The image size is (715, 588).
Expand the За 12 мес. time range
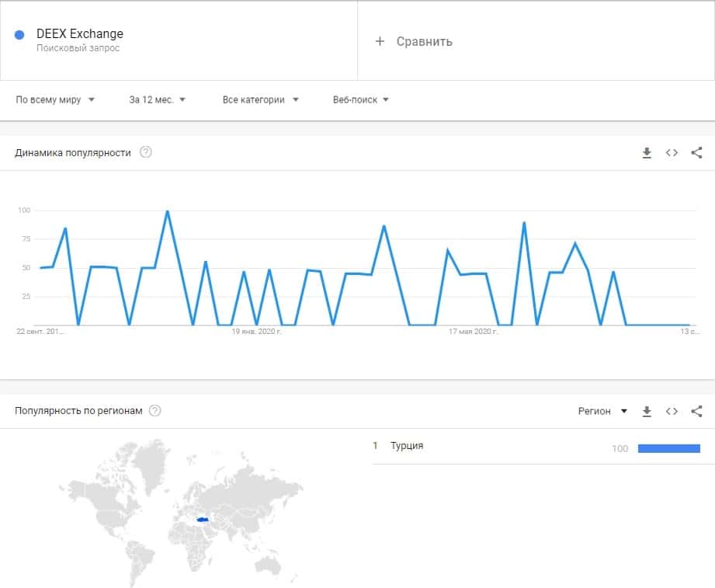tap(158, 99)
